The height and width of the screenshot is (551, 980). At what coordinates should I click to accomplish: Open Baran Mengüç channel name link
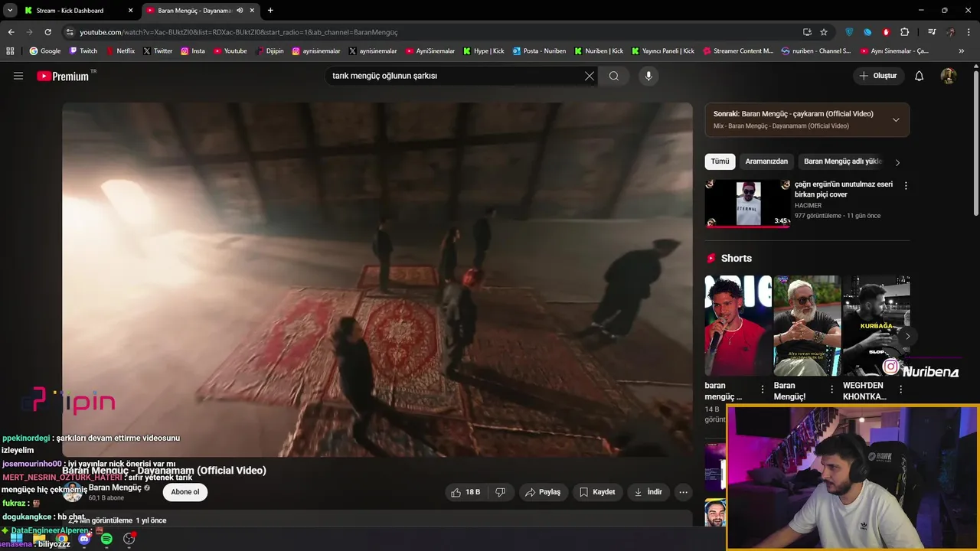[115, 487]
